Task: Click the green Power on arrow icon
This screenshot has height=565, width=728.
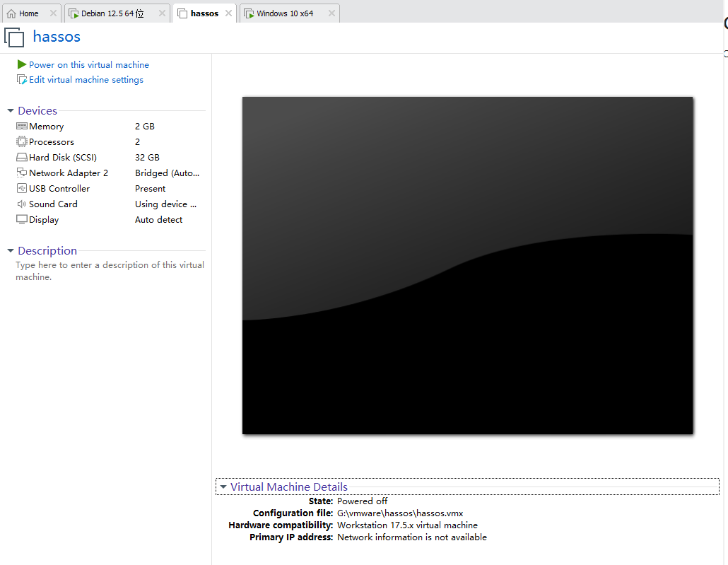Action: click(x=22, y=64)
